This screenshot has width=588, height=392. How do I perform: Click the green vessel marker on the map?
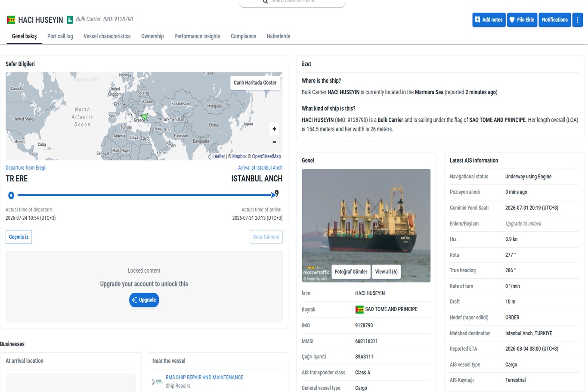point(145,116)
